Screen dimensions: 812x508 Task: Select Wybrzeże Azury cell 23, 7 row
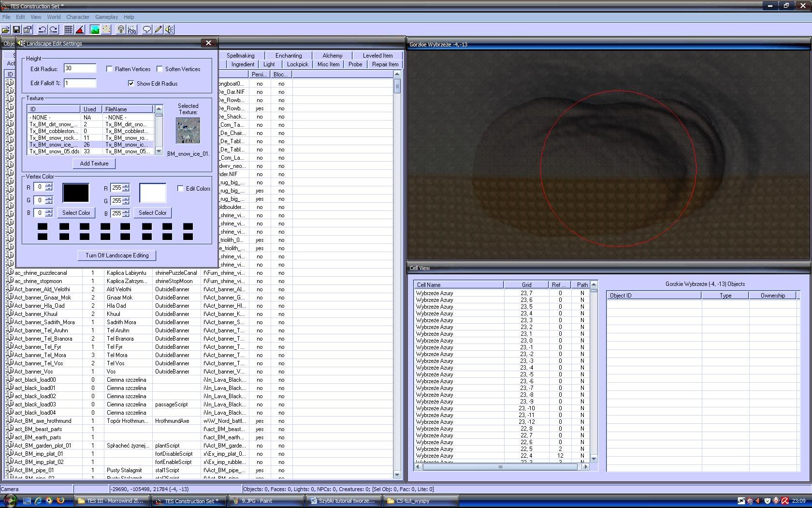tap(502, 293)
